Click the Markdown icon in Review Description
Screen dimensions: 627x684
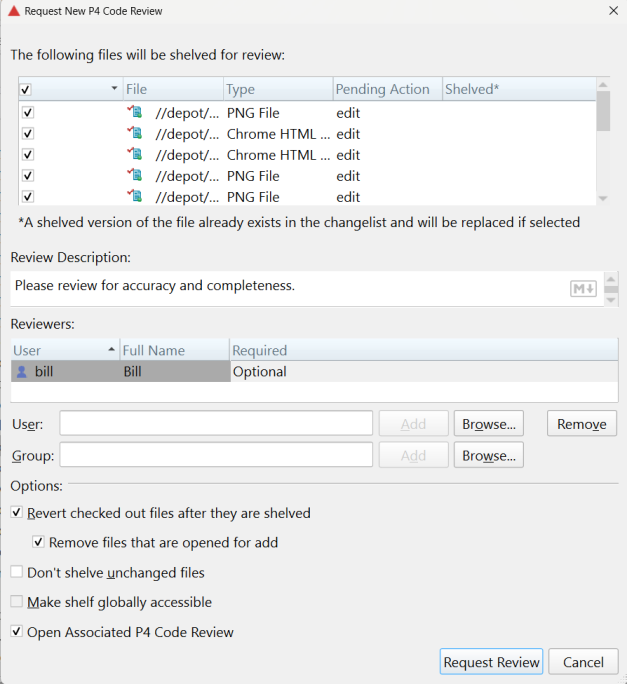583,289
